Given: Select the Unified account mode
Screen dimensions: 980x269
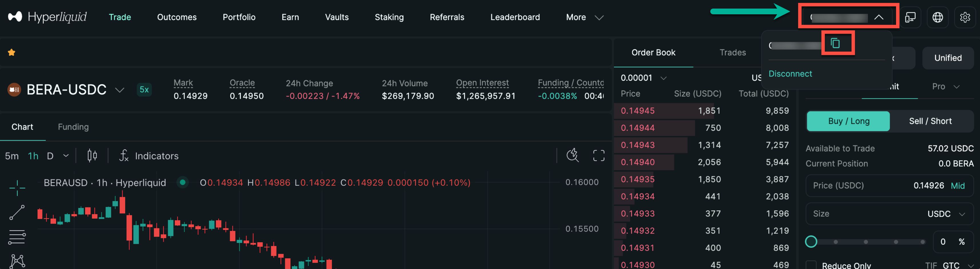Looking at the screenshot, I should 948,58.
